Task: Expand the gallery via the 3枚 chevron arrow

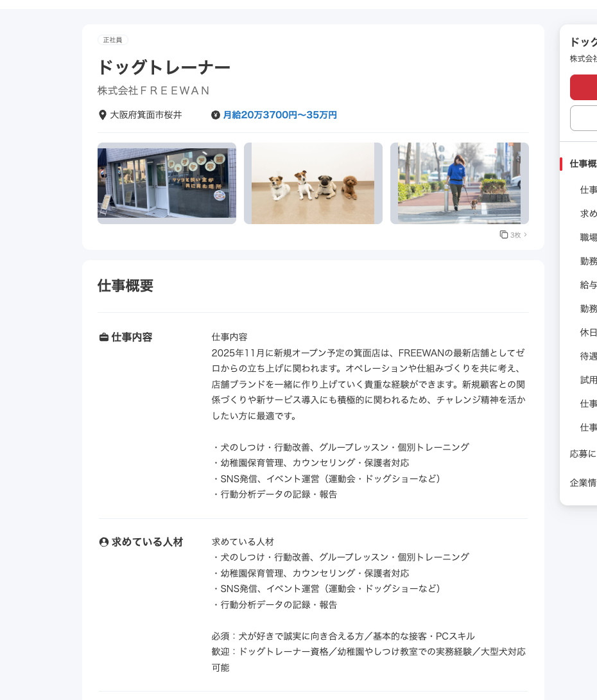Action: [525, 235]
